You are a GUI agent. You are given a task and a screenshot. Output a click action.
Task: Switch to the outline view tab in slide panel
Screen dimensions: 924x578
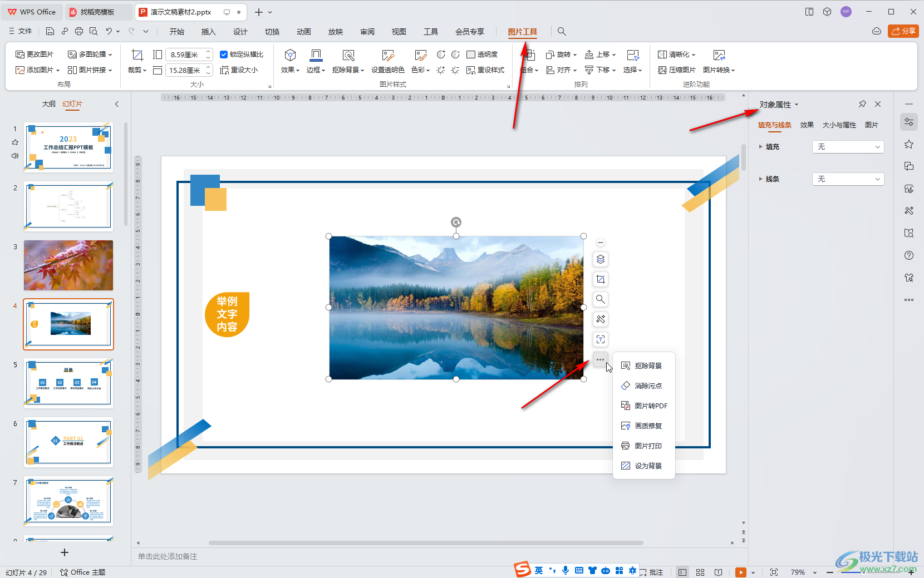[x=49, y=104]
